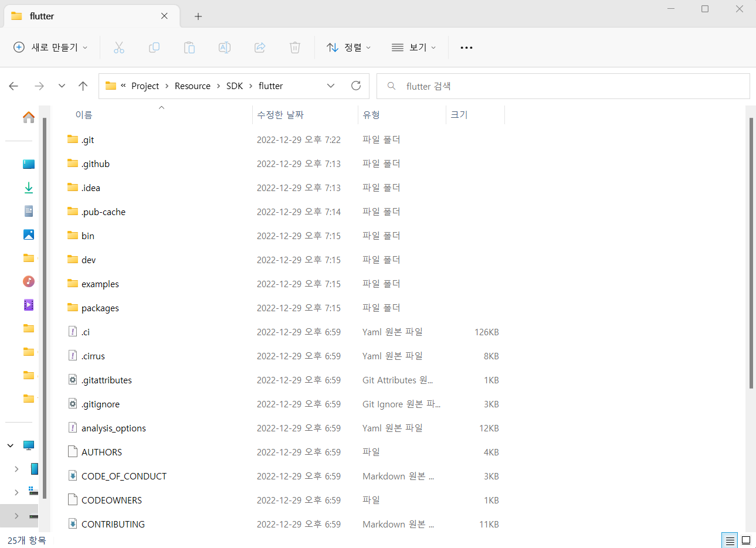
Task: Click Resource in the breadcrumb path
Action: 192,86
